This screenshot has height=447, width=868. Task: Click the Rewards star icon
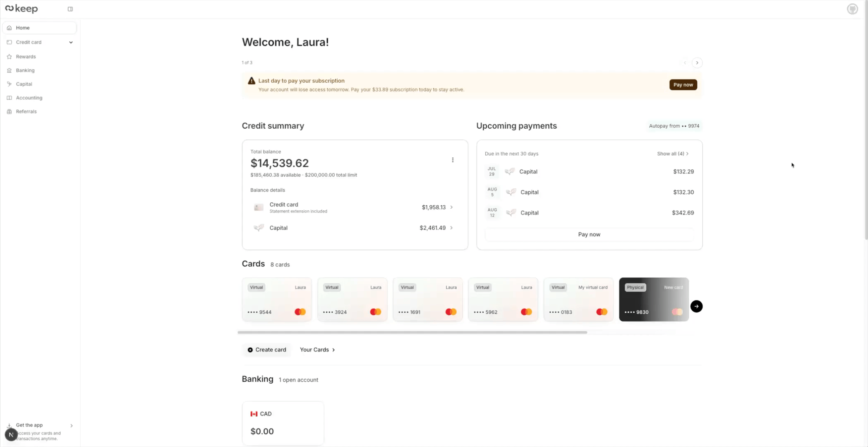[x=9, y=57]
